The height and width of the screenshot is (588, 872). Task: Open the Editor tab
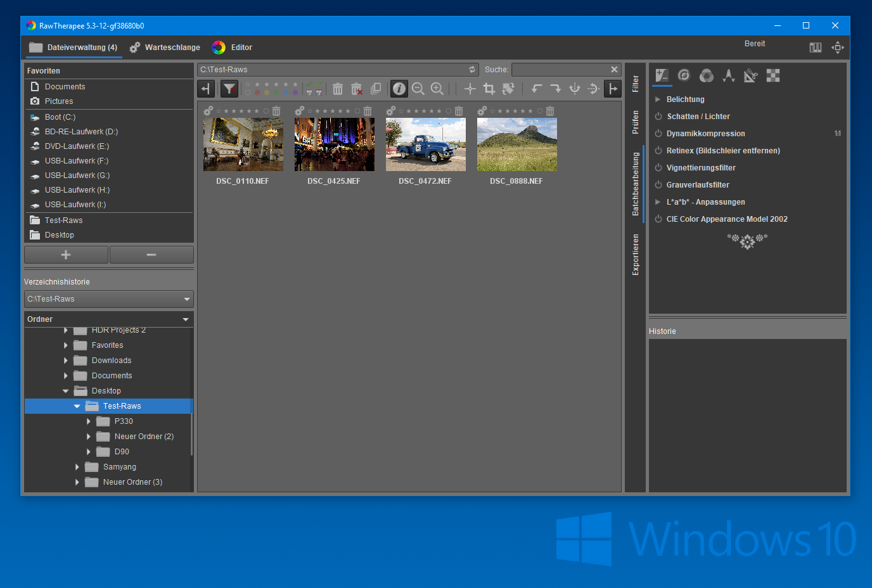pyautogui.click(x=233, y=48)
